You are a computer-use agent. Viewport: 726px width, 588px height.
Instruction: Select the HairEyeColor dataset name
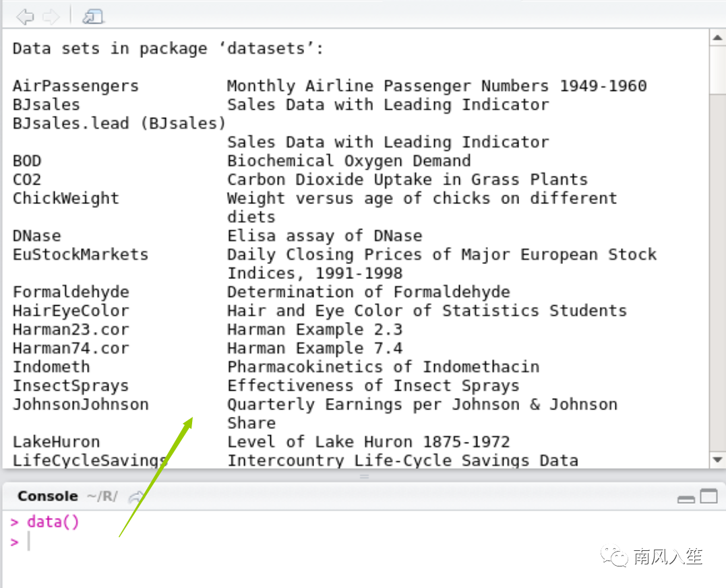[x=71, y=311]
